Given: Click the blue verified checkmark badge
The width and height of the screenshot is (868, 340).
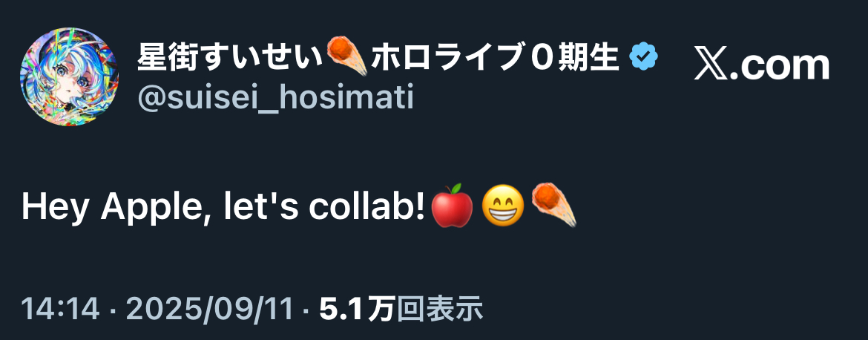Looking at the screenshot, I should pos(645,58).
